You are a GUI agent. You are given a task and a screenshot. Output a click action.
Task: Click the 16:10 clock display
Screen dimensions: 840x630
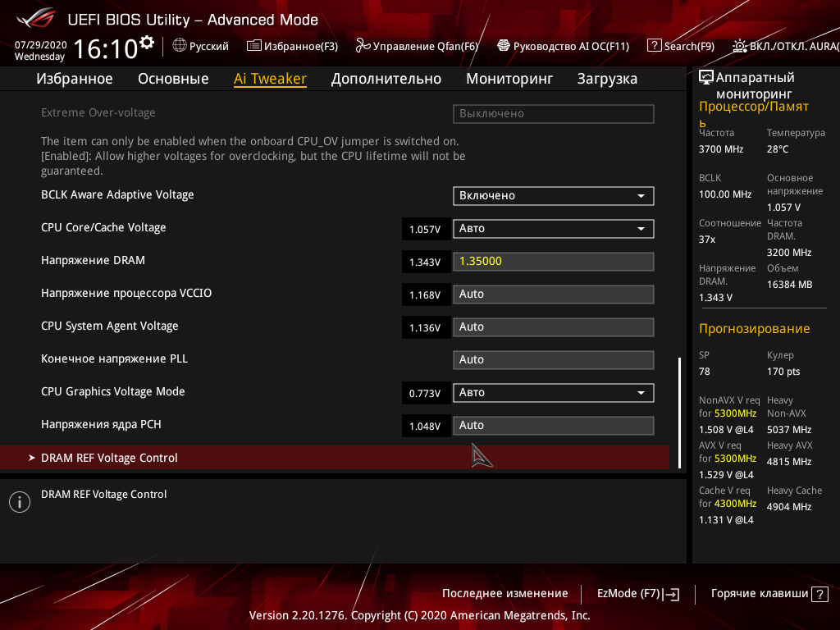tap(106, 48)
